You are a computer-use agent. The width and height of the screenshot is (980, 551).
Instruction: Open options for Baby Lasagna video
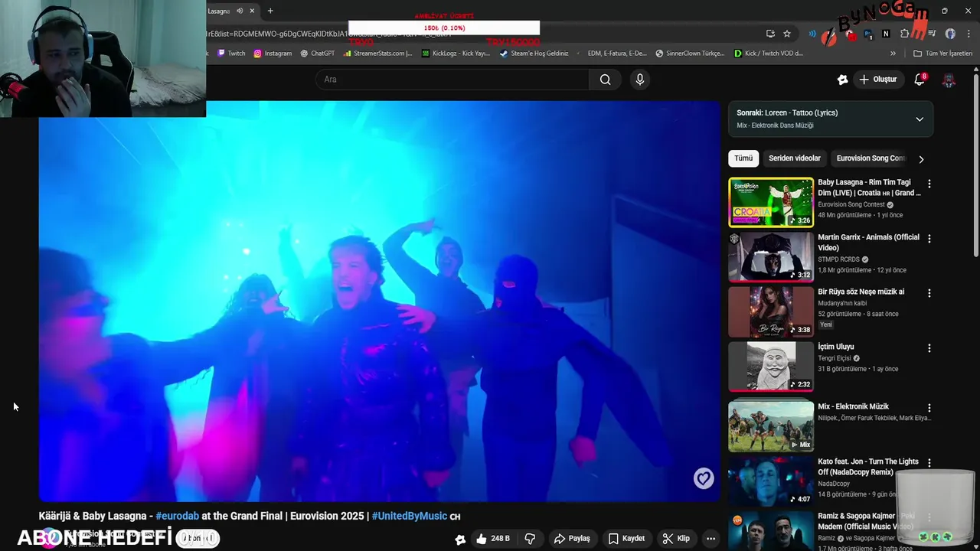[929, 184]
